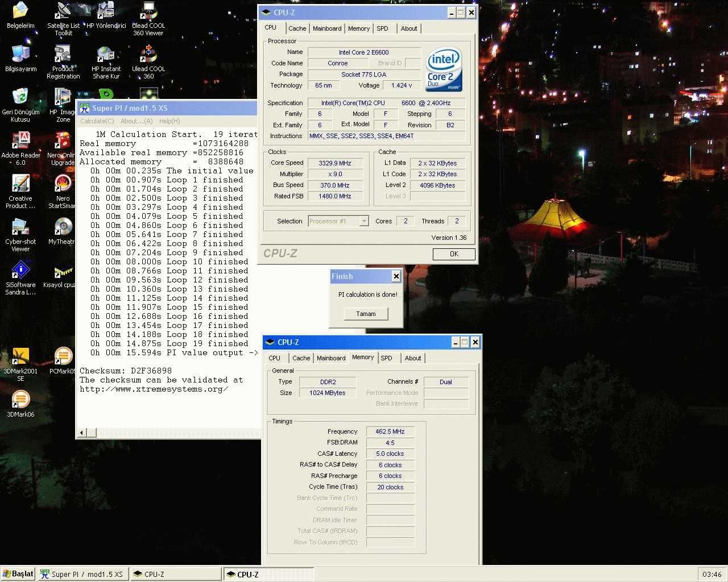Open the Başlat start menu

19,574
